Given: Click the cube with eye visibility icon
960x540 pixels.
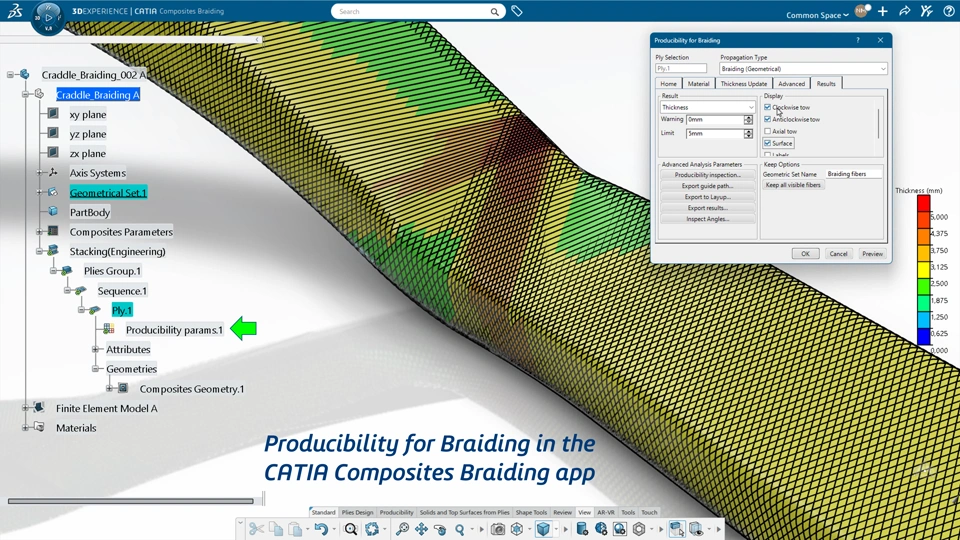Looking at the screenshot, I should click(x=696, y=528).
